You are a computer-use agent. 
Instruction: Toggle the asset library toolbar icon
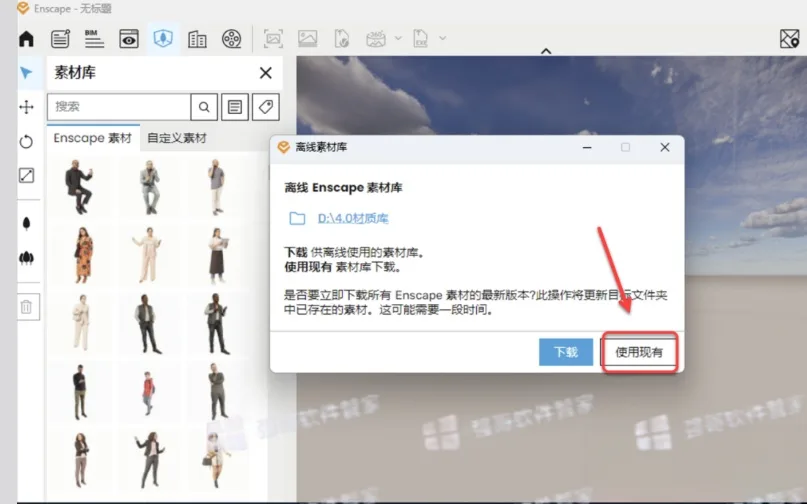[163, 39]
